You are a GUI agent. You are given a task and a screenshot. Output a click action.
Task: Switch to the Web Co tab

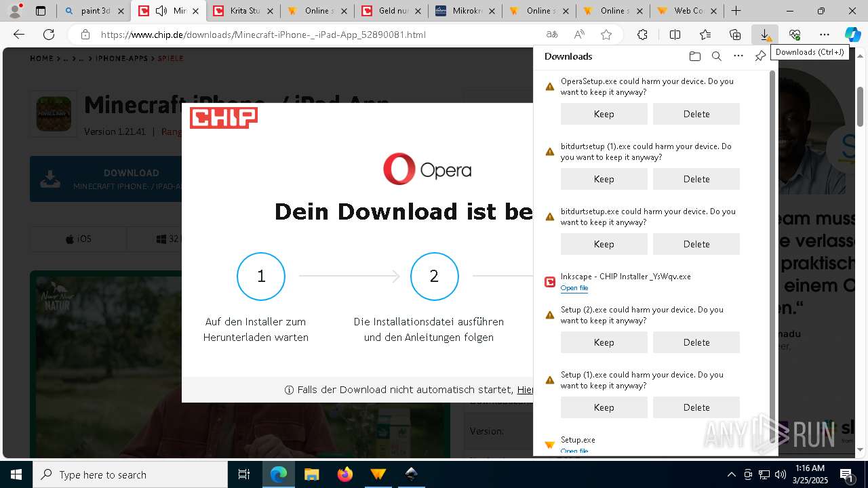coord(688,11)
